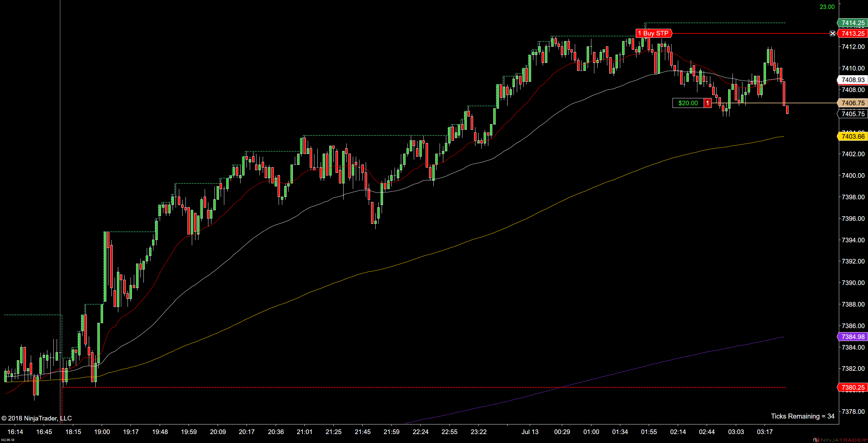Viewport: 868px width, 443px height.
Task: Click the '© 2018 NinjaTrader, LLC' copyright text
Action: coord(36,418)
